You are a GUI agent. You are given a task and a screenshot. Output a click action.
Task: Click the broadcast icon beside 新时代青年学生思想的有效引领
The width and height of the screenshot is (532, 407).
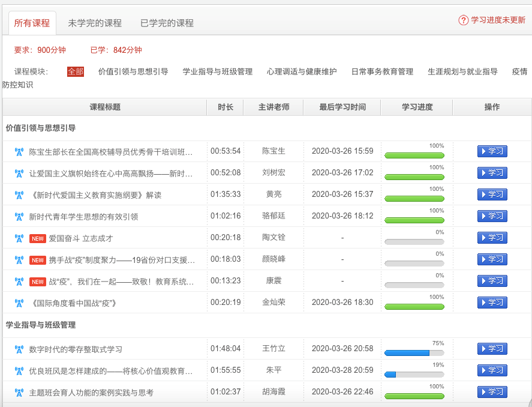pyautogui.click(x=19, y=216)
